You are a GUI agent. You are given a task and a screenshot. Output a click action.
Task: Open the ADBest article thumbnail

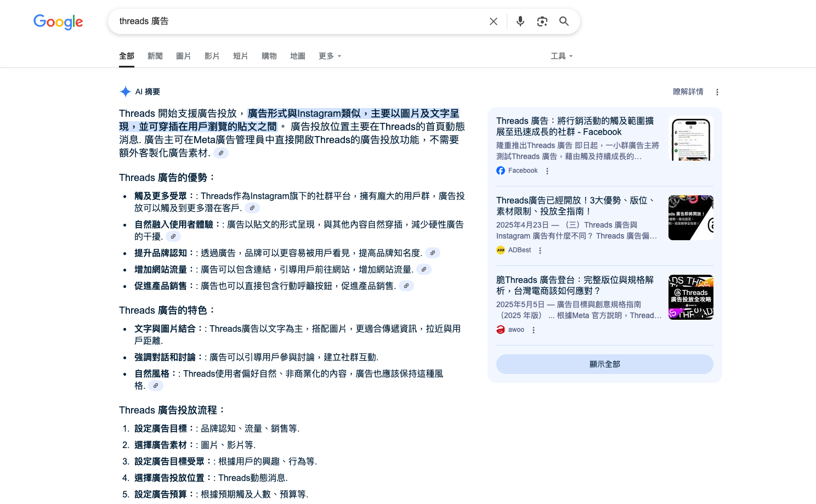pyautogui.click(x=691, y=218)
